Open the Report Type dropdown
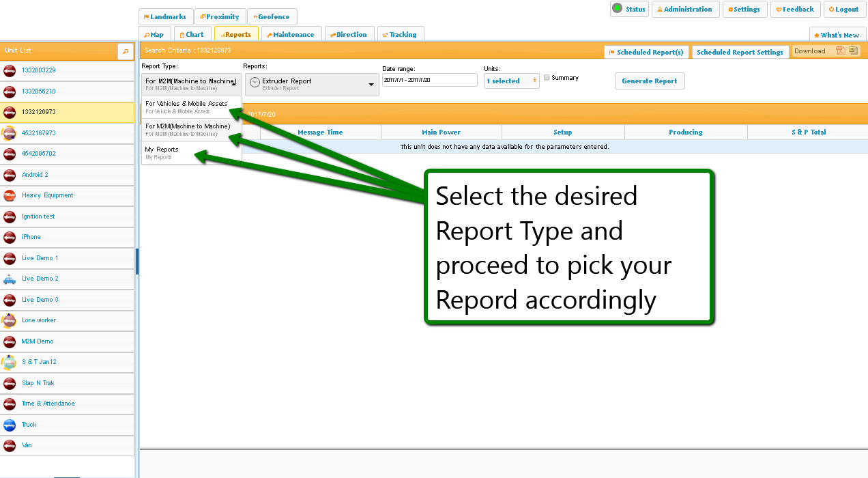The image size is (868, 478). [191, 83]
